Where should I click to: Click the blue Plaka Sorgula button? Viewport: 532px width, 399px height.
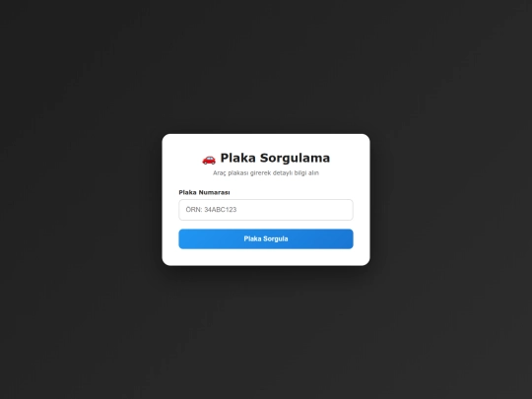[266, 238]
